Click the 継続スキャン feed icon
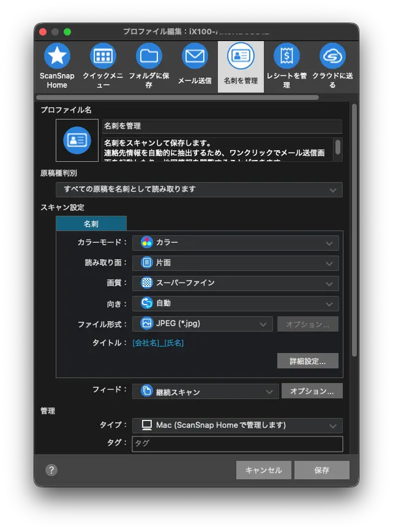The width and height of the screenshot is (393, 532). point(147,391)
